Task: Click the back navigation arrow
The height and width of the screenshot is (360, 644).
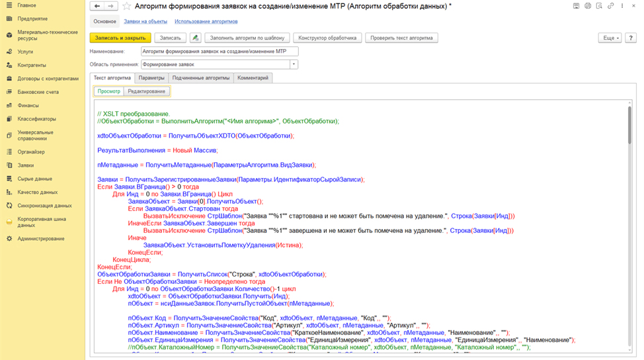Action: [x=97, y=6]
